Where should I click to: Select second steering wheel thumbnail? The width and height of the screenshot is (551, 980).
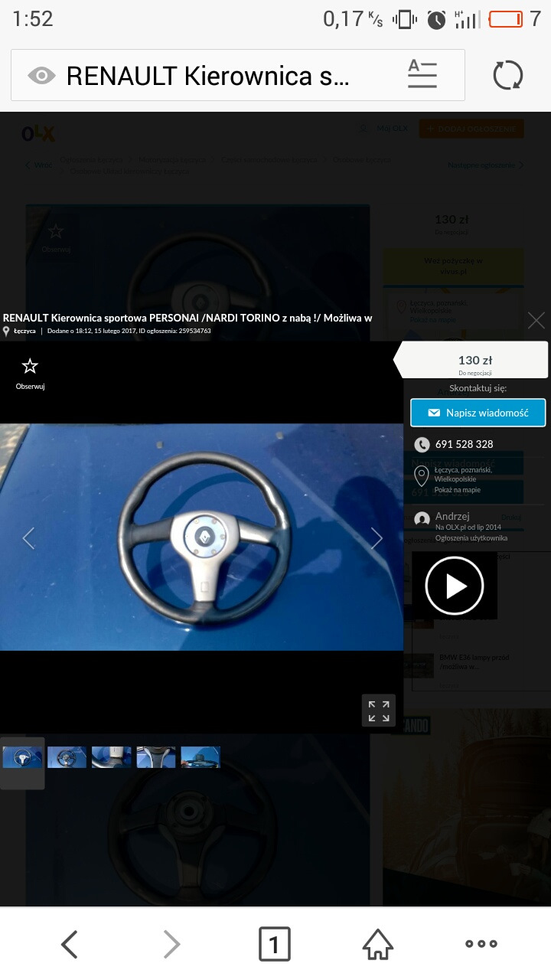pyautogui.click(x=67, y=757)
